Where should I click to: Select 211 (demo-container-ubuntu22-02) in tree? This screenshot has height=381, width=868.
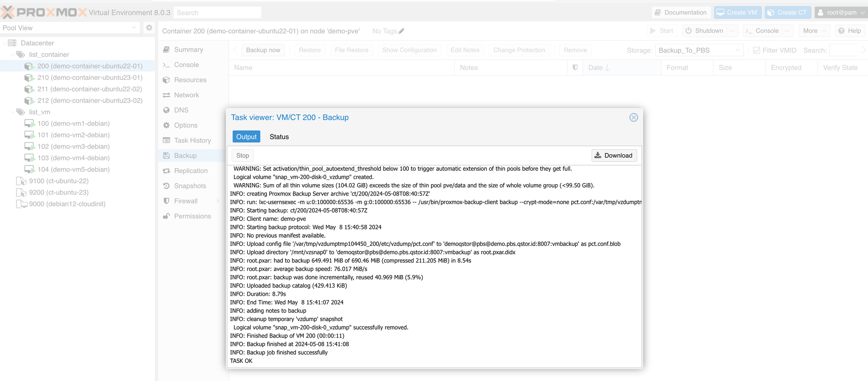(x=77, y=89)
